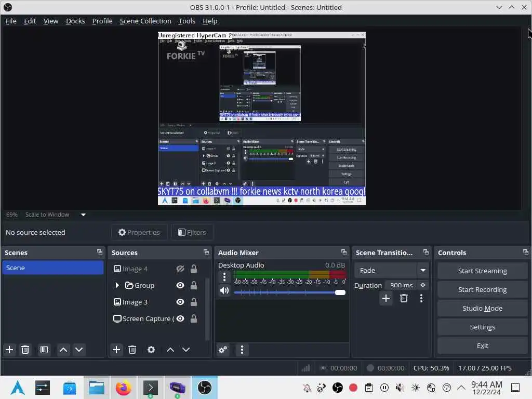The image size is (532, 399).
Task: Open Audio Mixer menu three-dot icon at bottom
Action: [242, 350]
